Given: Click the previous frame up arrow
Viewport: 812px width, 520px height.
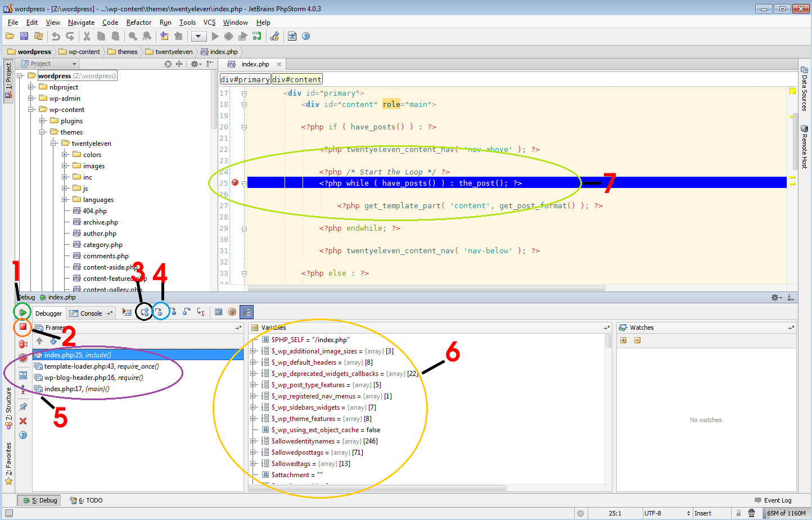Looking at the screenshot, I should click(x=39, y=340).
